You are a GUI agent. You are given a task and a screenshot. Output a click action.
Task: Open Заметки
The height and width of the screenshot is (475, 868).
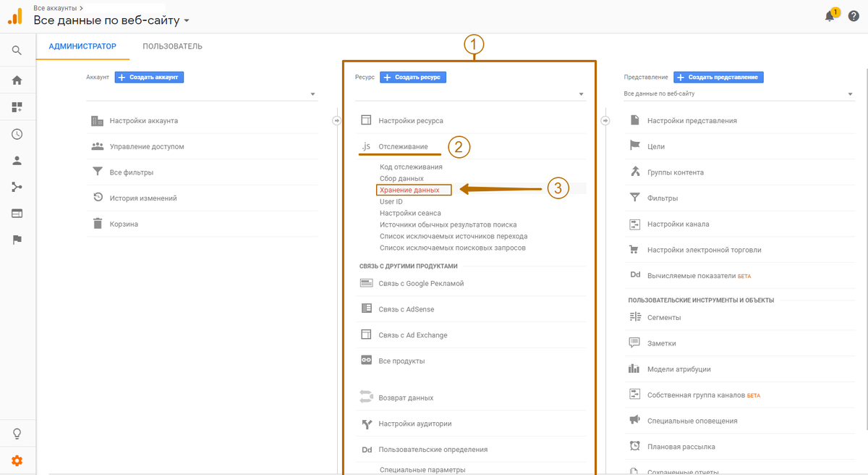click(x=662, y=343)
